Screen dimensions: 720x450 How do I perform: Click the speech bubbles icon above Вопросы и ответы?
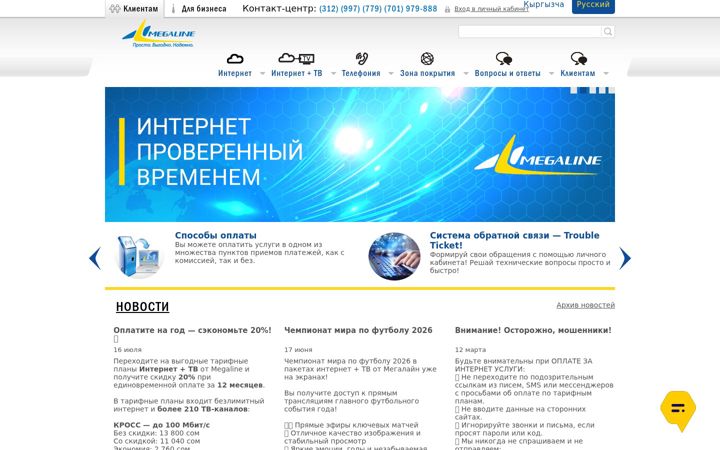point(504,58)
